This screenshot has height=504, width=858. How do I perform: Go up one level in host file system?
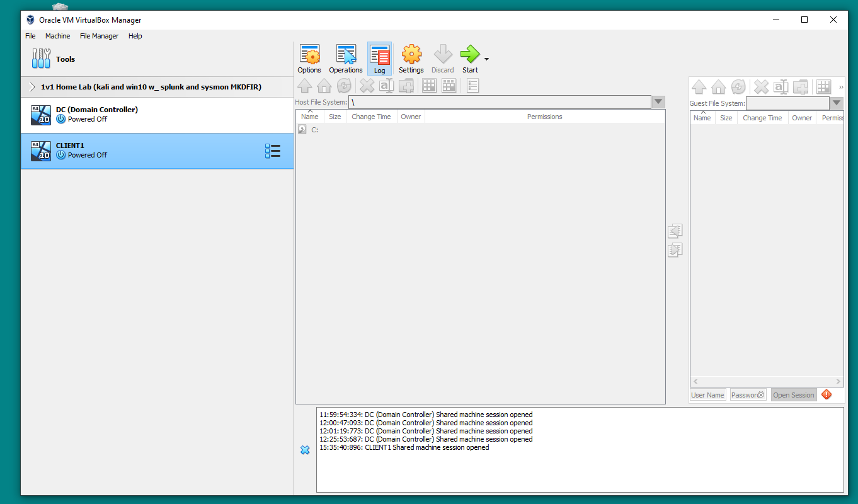304,86
